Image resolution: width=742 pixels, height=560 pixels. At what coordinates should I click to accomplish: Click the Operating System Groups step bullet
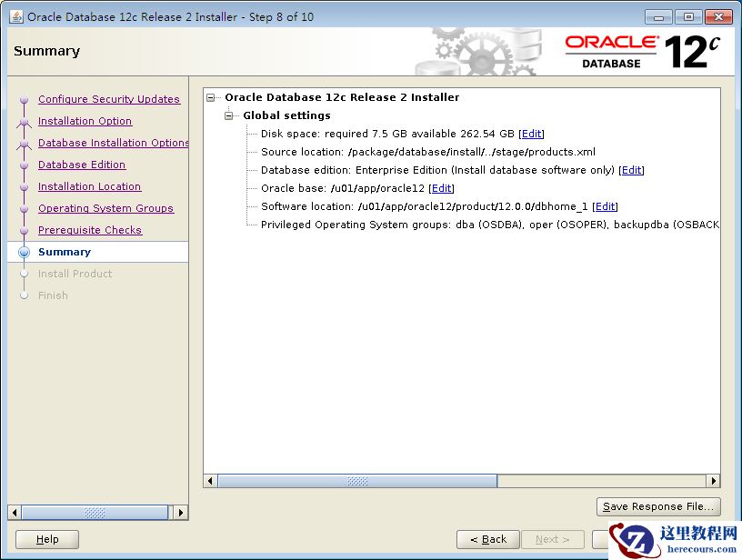point(25,208)
